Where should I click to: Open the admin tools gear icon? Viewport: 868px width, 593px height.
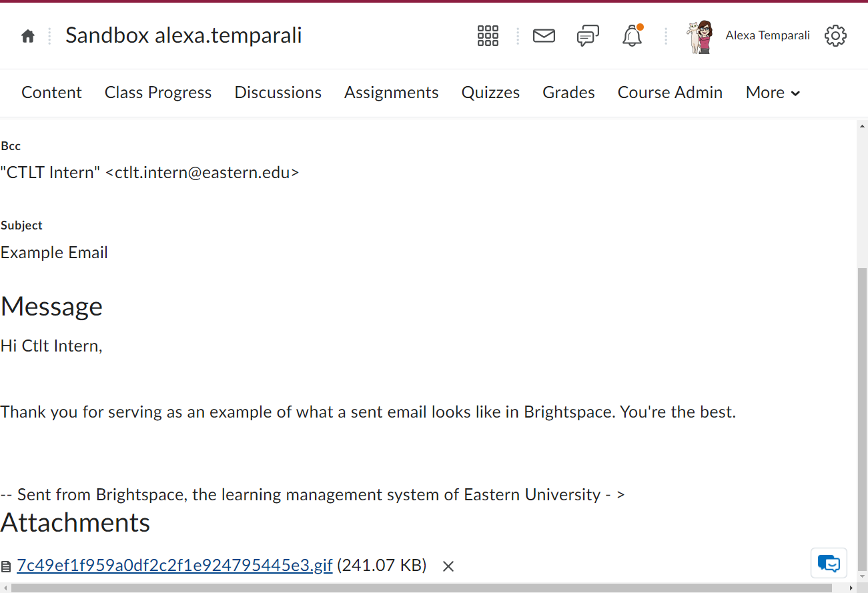pyautogui.click(x=835, y=35)
